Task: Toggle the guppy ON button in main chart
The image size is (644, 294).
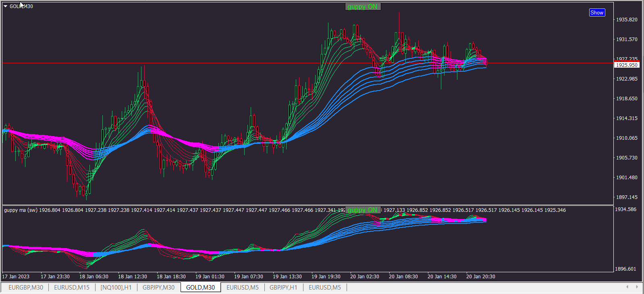Action: pos(363,6)
